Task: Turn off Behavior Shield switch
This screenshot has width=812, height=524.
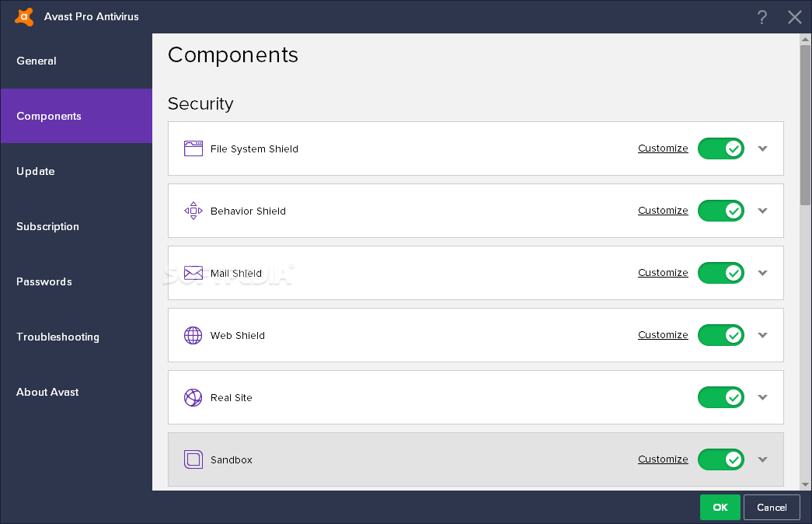Action: (x=721, y=211)
